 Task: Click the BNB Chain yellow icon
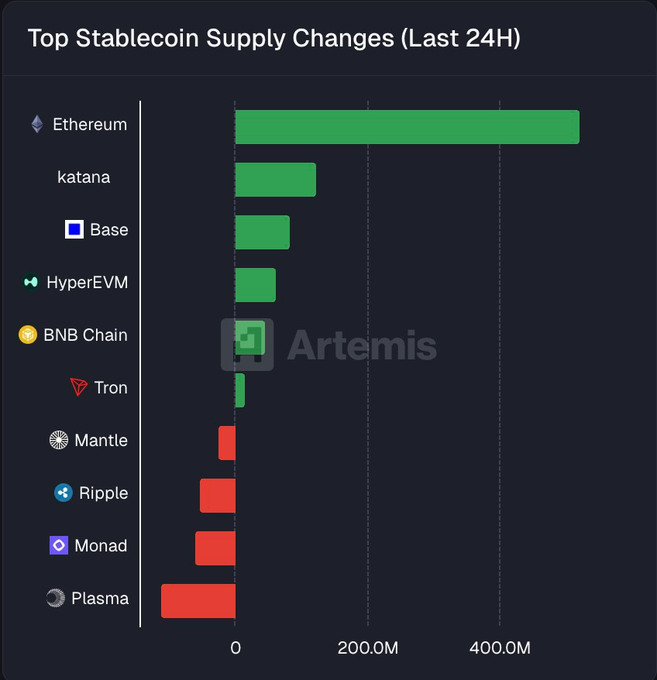28,335
